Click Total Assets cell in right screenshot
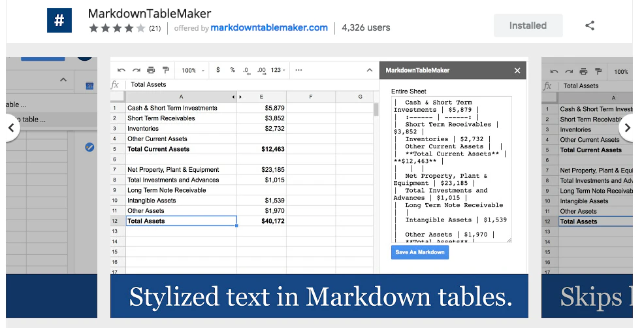Screen dimensions: 644x328 click(596, 221)
